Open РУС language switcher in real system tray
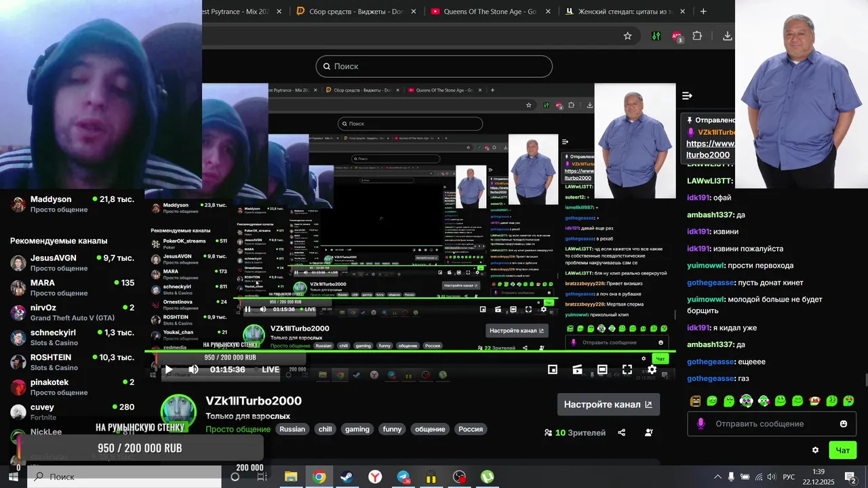 pos(789,476)
